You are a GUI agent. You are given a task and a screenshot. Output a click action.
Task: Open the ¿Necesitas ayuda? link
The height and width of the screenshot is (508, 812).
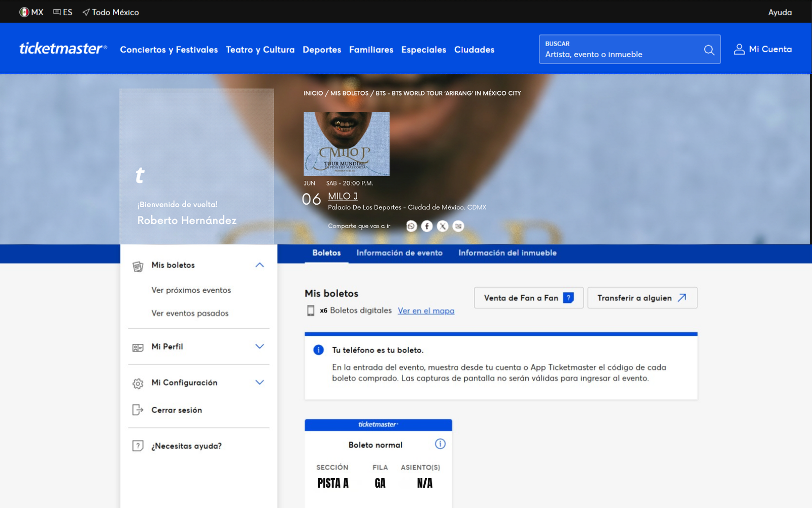click(x=187, y=446)
